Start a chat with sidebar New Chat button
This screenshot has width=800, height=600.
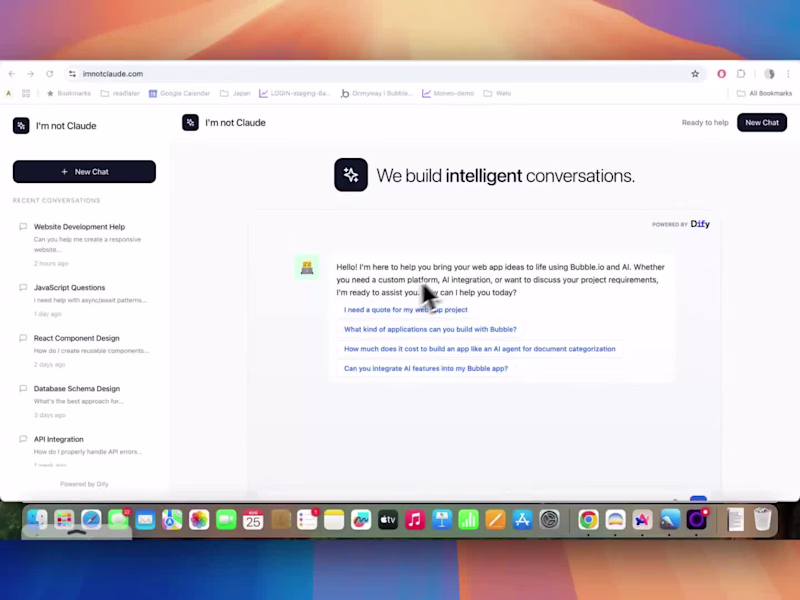[84, 172]
